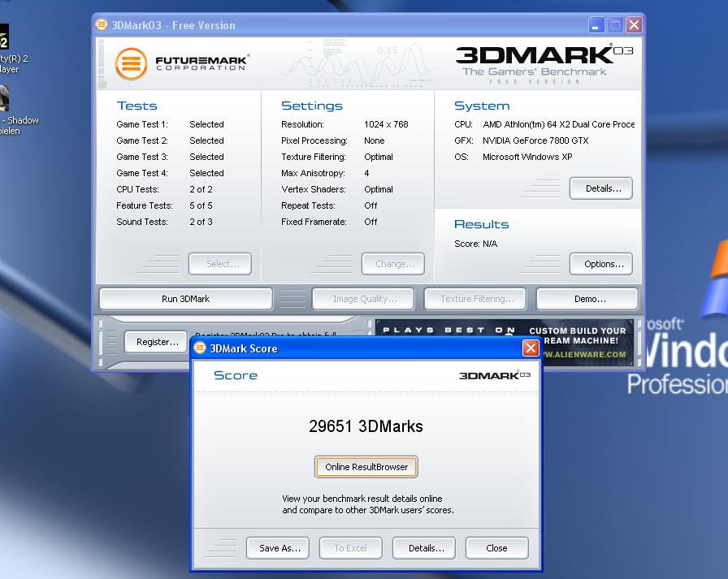Image resolution: width=728 pixels, height=579 pixels.
Task: Click the CPU Tests 2 of 2 value
Action: 201,189
